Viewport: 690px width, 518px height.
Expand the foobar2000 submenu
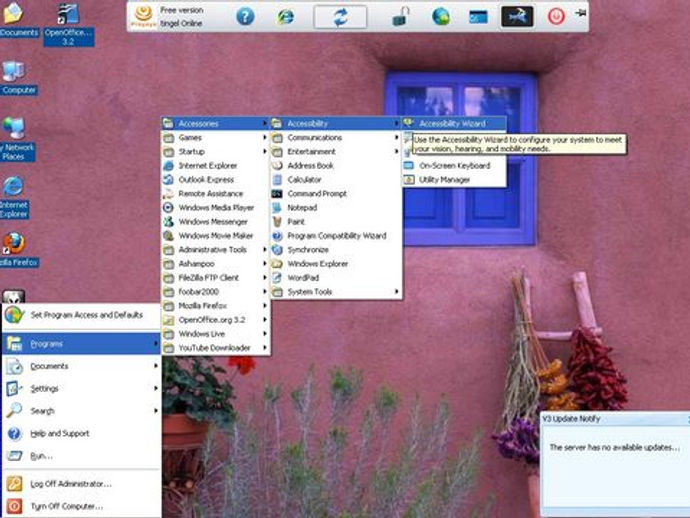[215, 292]
